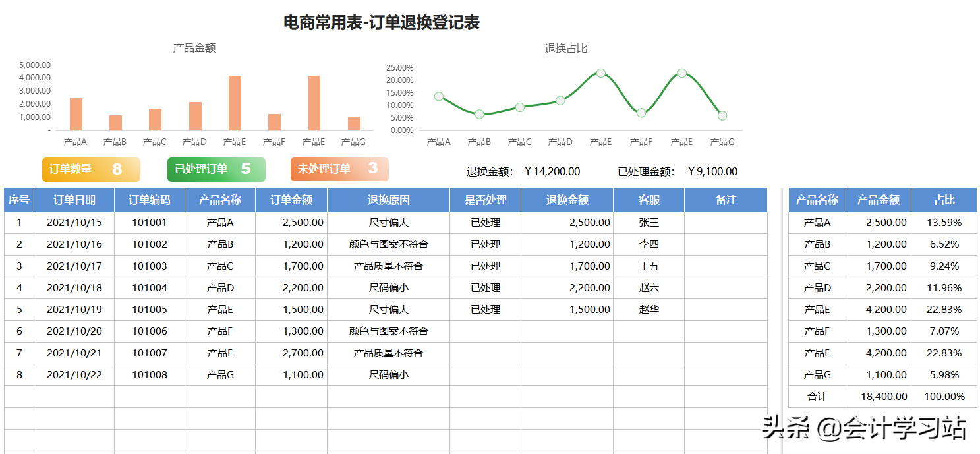980x454 pixels.
Task: Select the 未处理订单 3 orange badge
Action: (x=339, y=169)
